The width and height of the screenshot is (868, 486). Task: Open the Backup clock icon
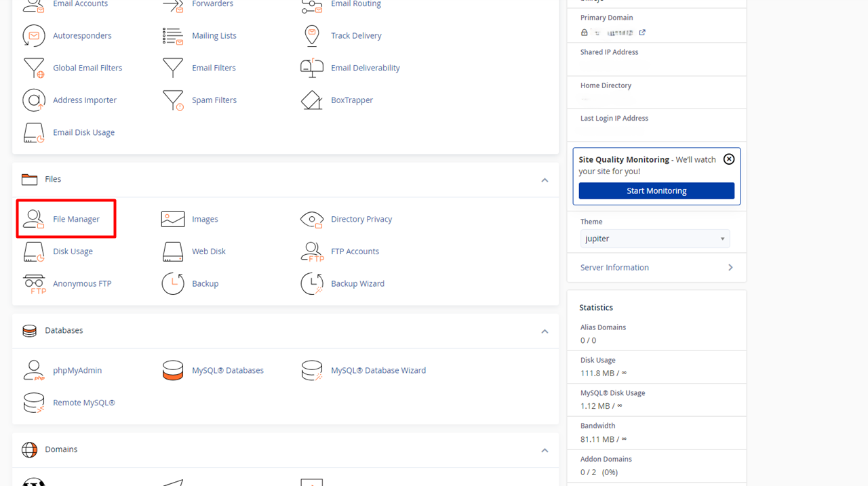click(x=173, y=284)
